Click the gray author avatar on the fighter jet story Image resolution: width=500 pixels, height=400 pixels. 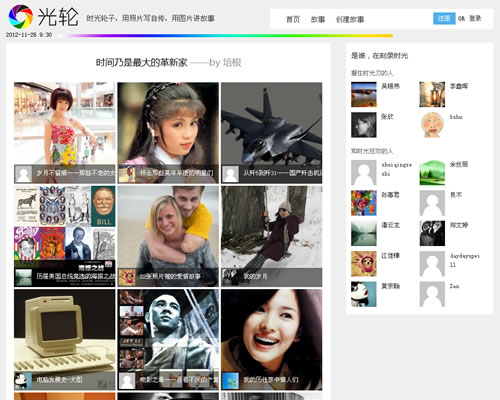231,174
